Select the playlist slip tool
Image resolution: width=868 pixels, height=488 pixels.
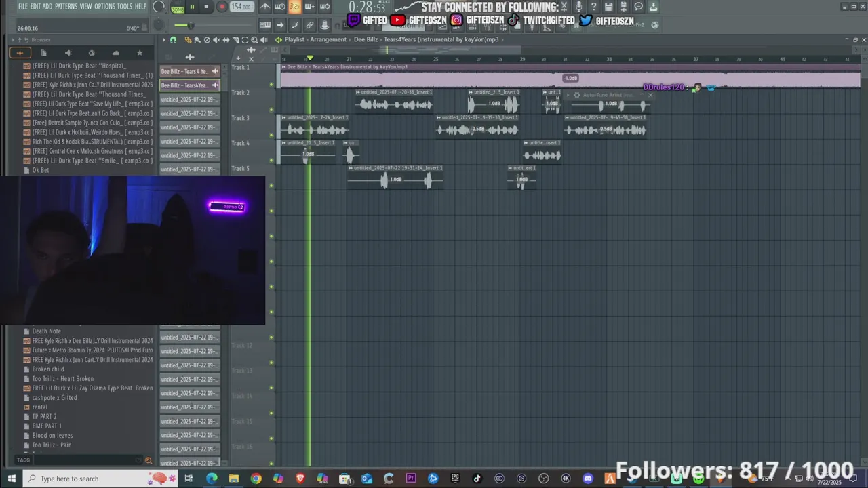point(226,40)
